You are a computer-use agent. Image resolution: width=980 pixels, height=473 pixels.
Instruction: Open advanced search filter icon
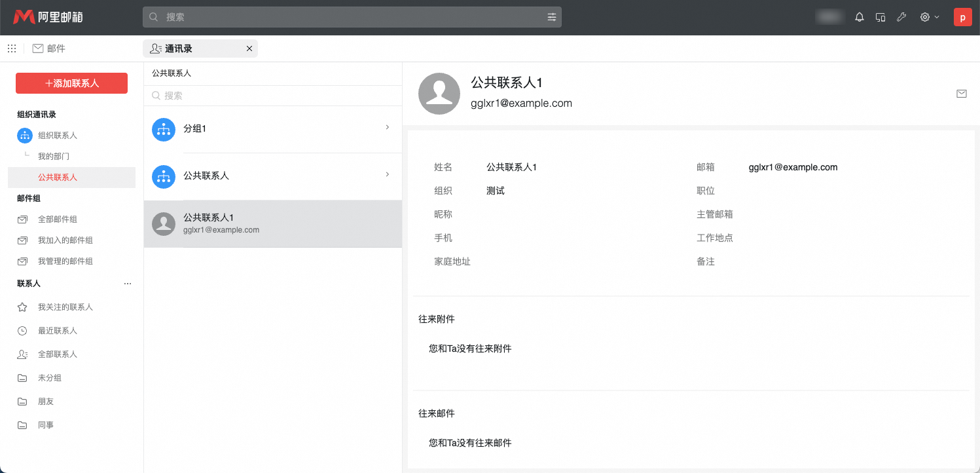(552, 17)
